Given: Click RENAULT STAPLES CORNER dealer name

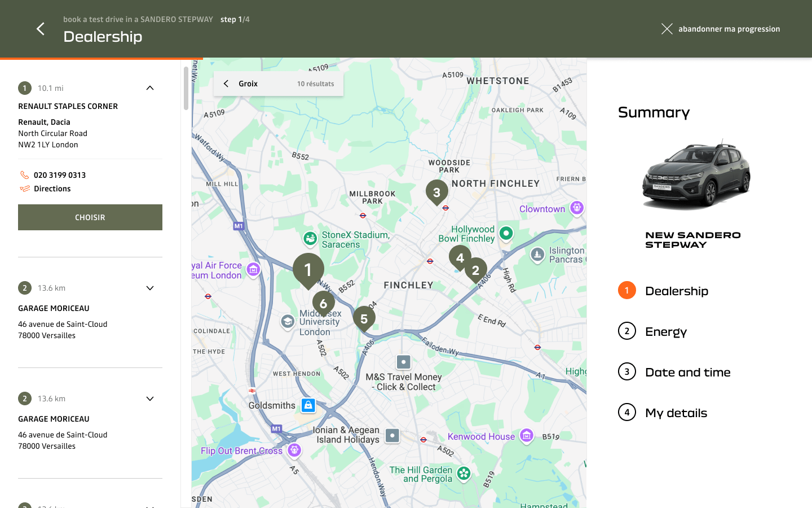Looking at the screenshot, I should click(x=68, y=106).
